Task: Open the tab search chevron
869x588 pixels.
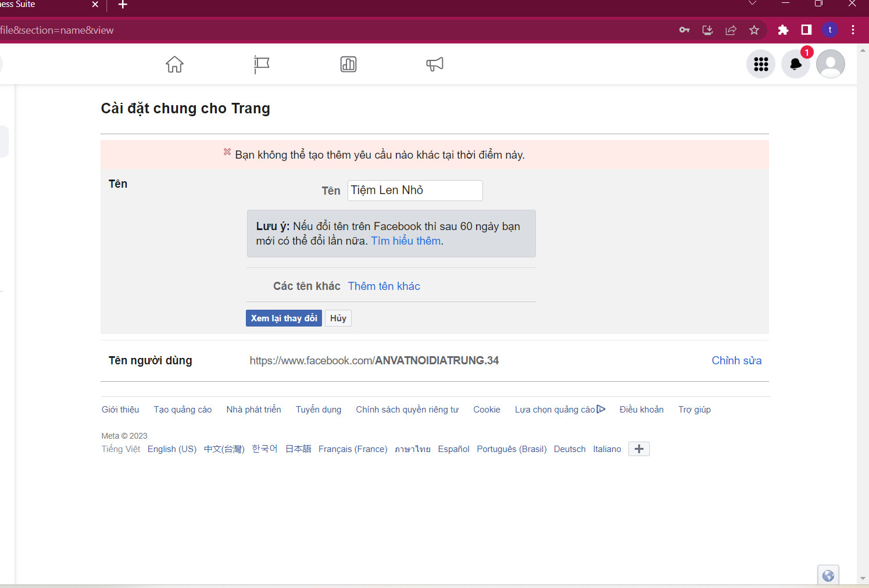Action: pyautogui.click(x=752, y=3)
